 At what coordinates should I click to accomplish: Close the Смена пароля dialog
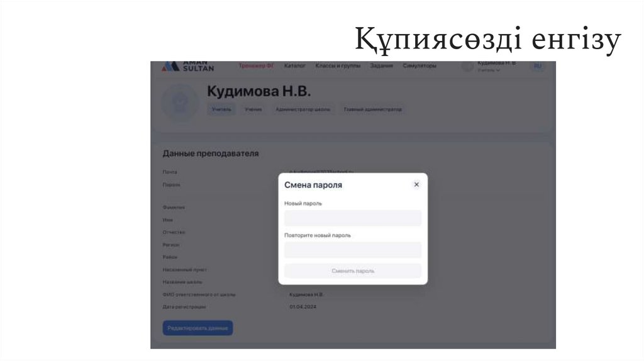point(416,184)
